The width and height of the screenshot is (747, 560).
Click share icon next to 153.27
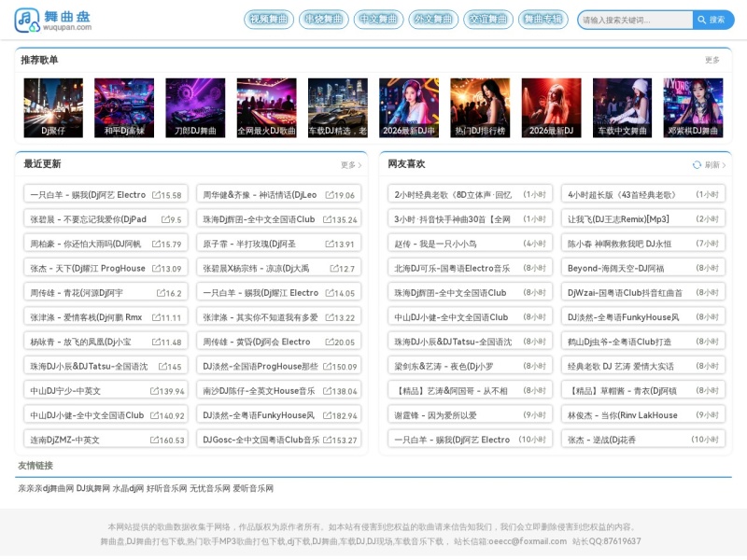pyautogui.click(x=327, y=440)
